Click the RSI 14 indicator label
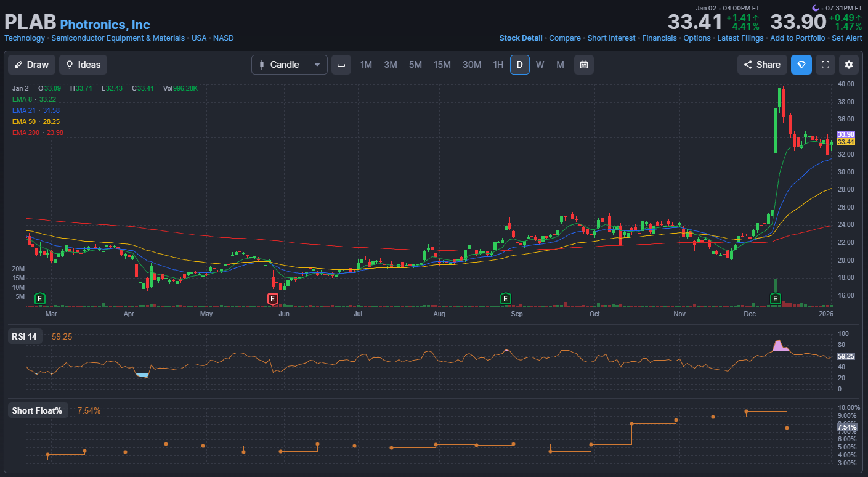 tap(24, 336)
